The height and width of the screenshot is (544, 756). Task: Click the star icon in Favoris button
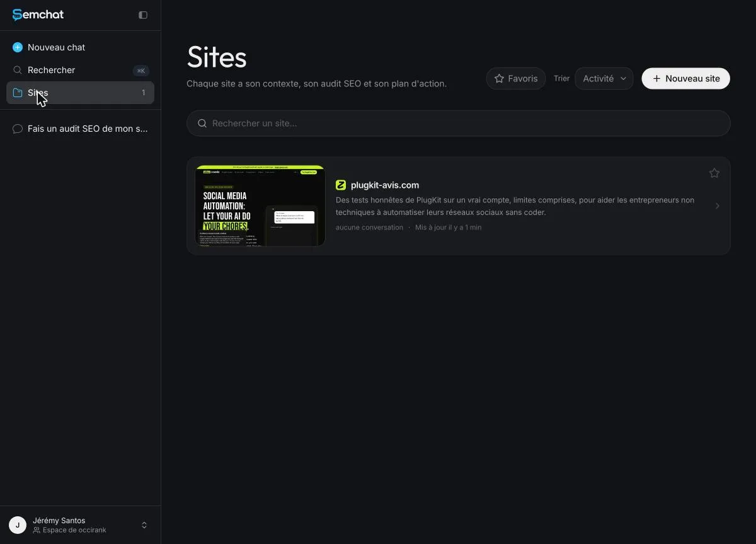tap(499, 79)
